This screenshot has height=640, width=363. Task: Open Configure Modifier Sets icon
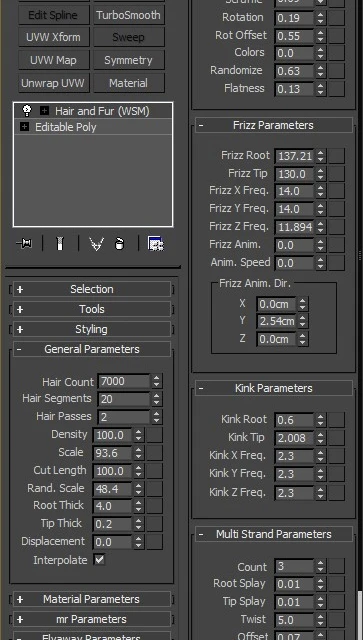(156, 244)
